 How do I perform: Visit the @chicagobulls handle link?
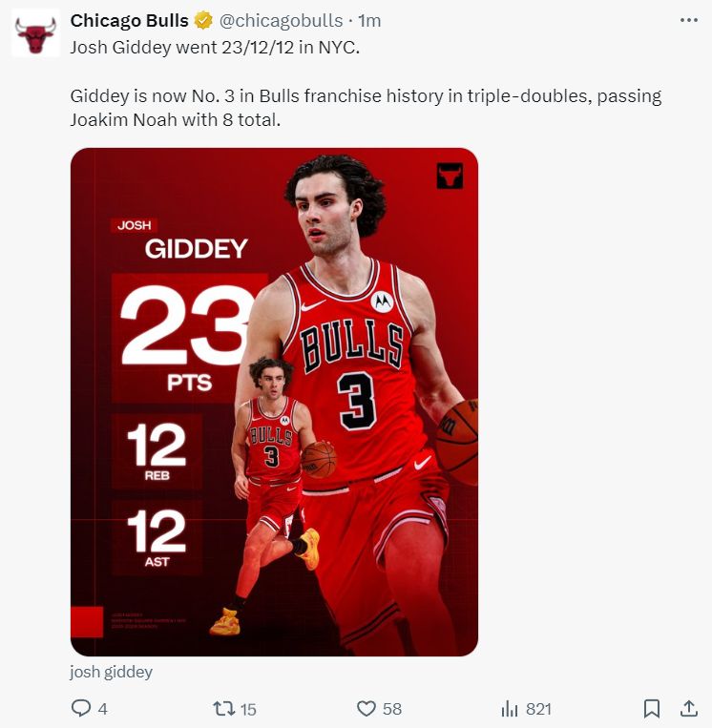click(x=281, y=21)
